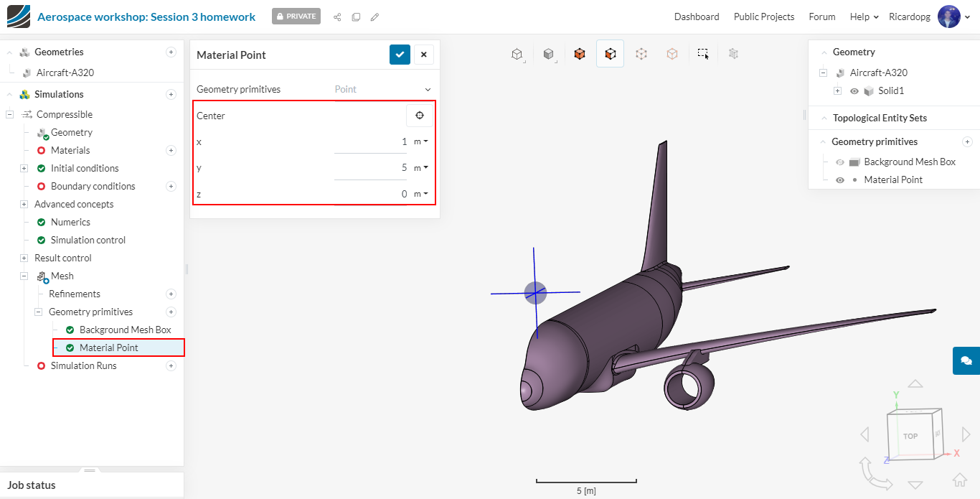
Task: Click the share project icon
Action: coord(337,17)
